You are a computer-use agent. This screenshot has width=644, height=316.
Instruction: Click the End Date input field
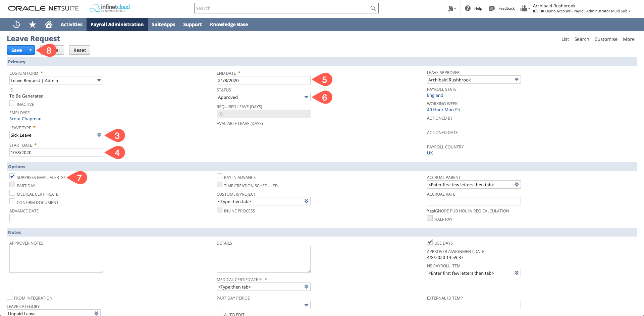263,80
